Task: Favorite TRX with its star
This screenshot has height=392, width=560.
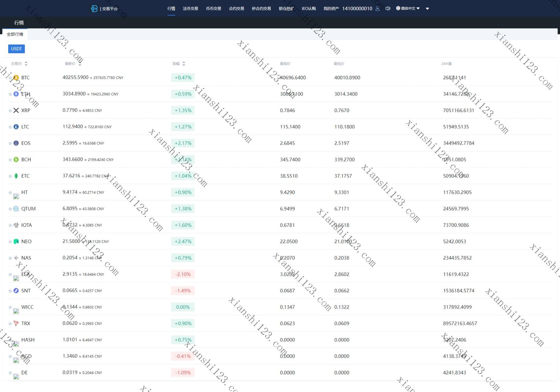Action: [10, 323]
